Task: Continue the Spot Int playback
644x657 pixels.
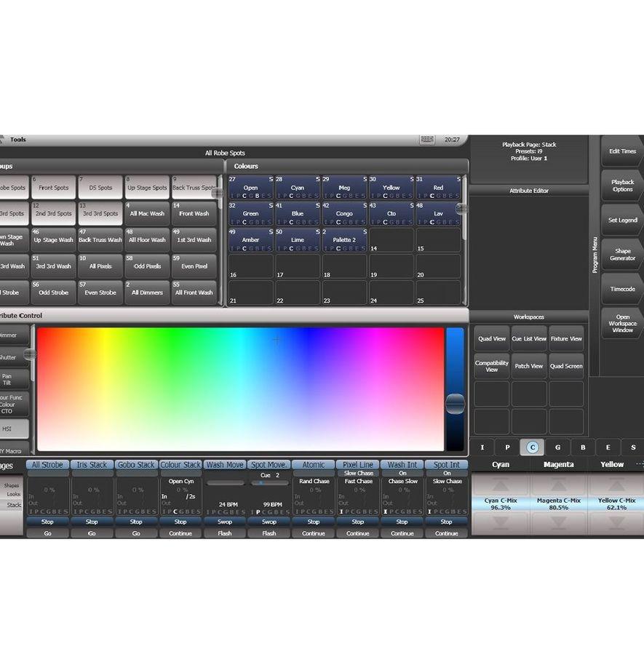Action: click(446, 533)
